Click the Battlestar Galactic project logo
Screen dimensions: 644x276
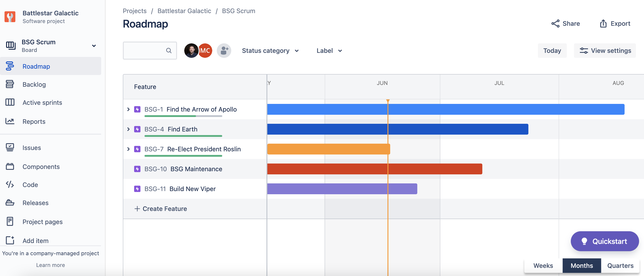point(10,17)
